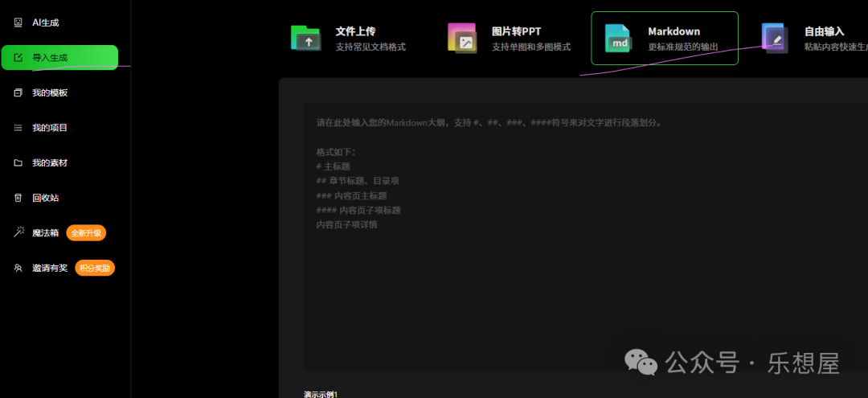Click the orange 积分奖励 badge

pos(95,268)
